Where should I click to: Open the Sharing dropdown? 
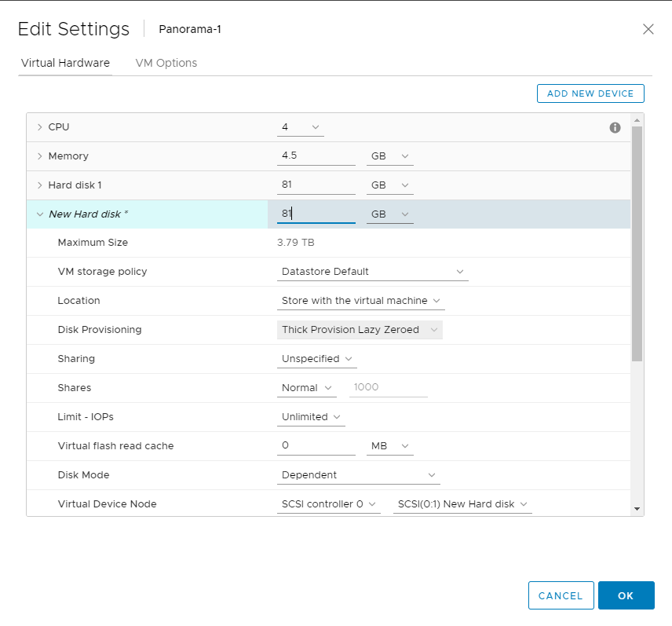coord(316,358)
